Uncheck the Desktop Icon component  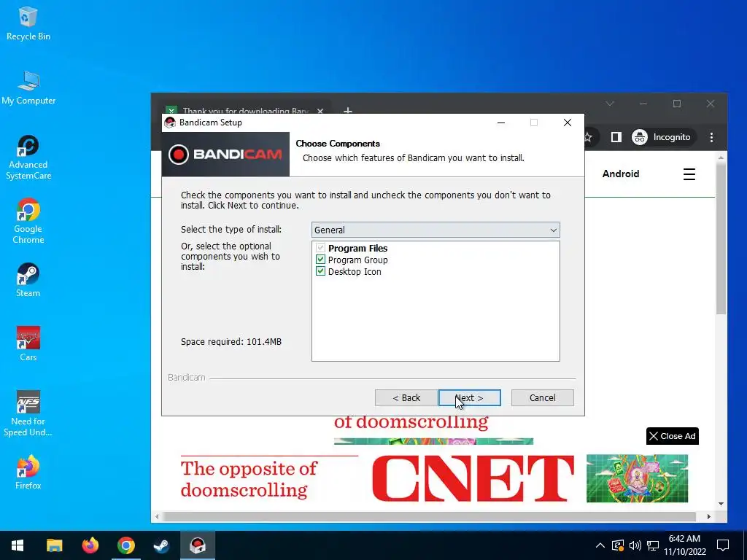click(x=320, y=271)
